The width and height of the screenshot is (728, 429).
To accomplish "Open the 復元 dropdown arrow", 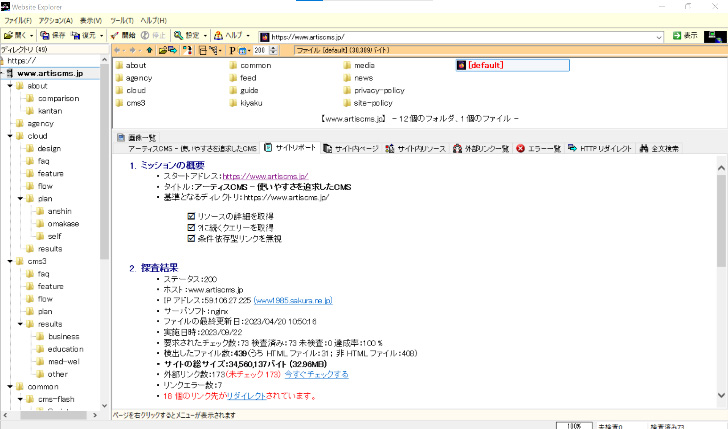I will pos(101,36).
